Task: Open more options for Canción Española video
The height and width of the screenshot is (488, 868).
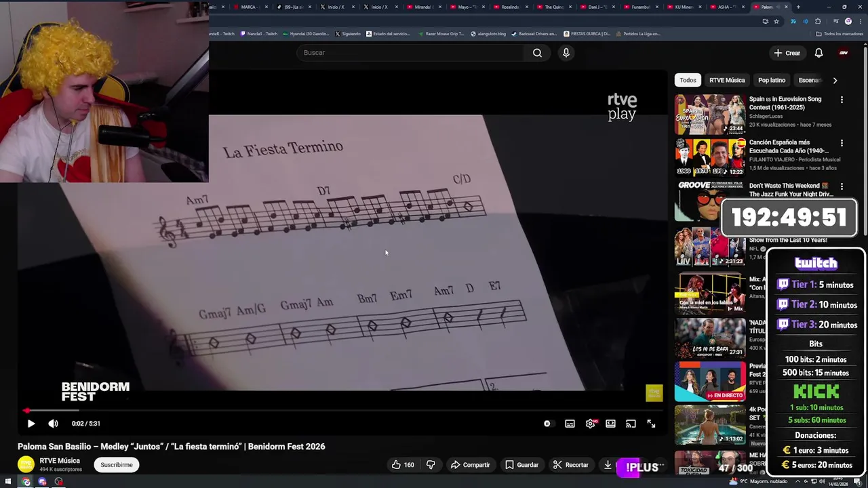Action: pos(842,143)
